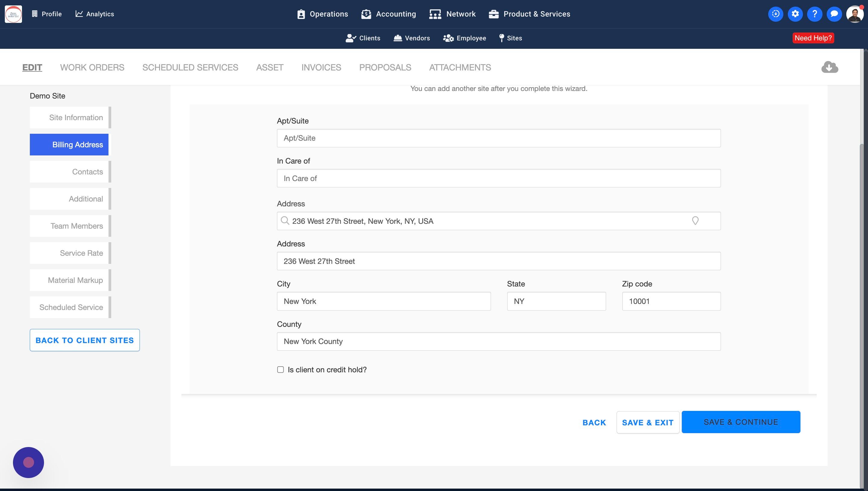Open the Accounting menu
The height and width of the screenshot is (491, 868).
(x=388, y=14)
